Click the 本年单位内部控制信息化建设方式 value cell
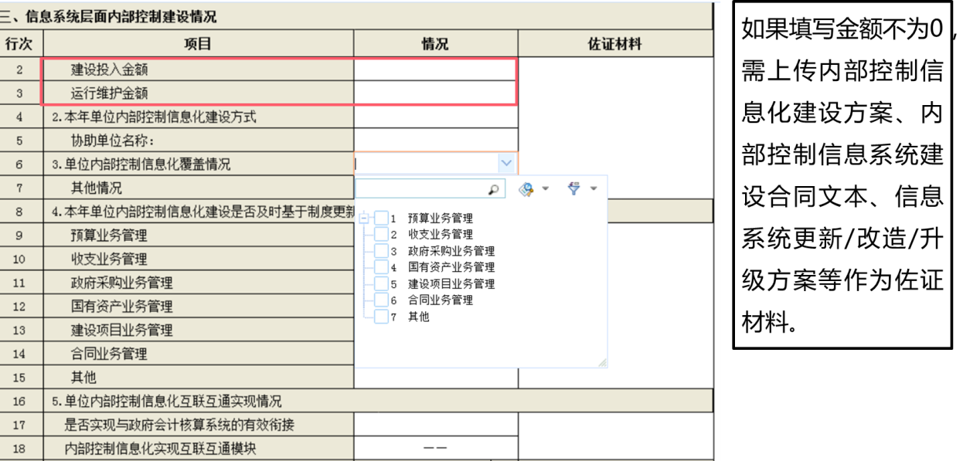Viewport: 980px width, 461px height. 436,117
